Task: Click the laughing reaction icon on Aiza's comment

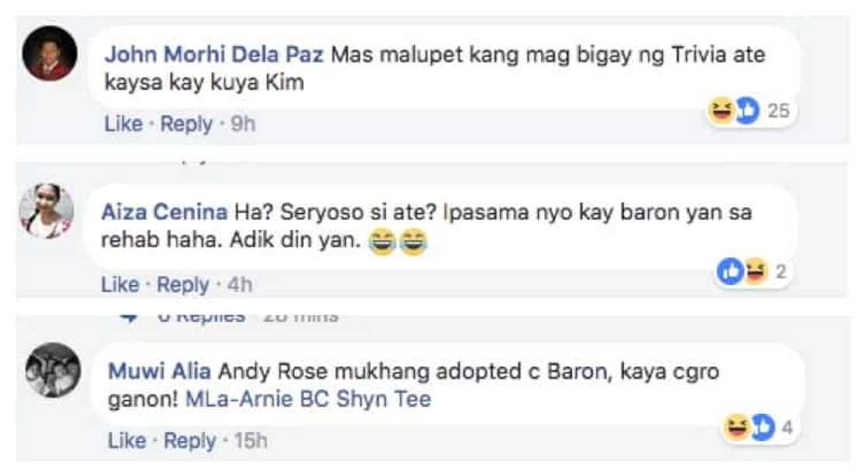Action: pyautogui.click(x=756, y=271)
